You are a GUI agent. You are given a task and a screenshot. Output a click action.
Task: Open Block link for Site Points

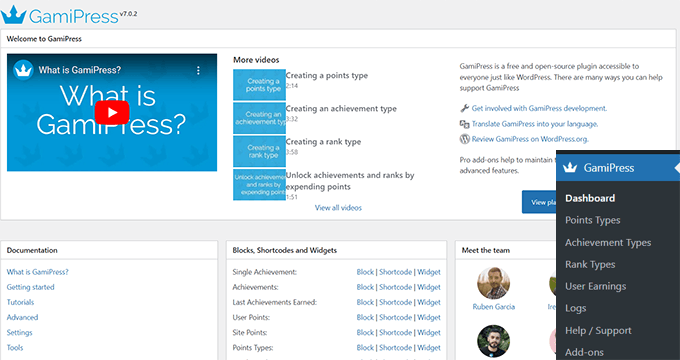[x=365, y=333]
